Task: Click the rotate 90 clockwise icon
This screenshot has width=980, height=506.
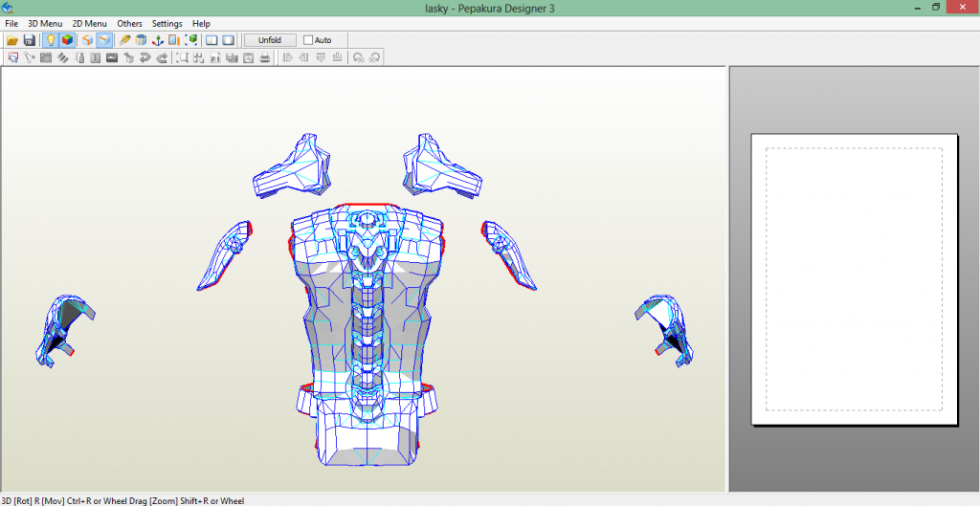Action: (374, 57)
